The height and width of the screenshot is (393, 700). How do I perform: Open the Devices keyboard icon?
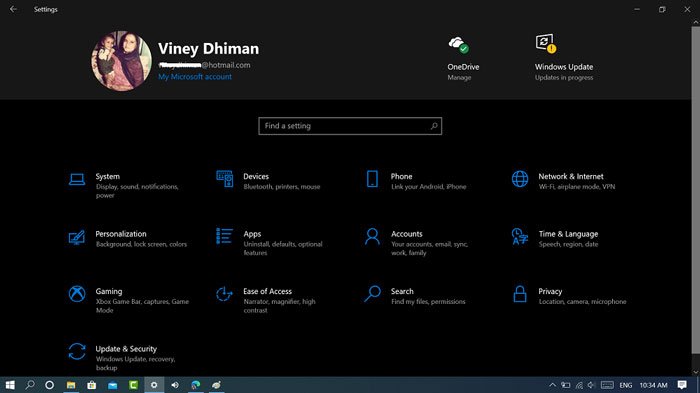[225, 179]
